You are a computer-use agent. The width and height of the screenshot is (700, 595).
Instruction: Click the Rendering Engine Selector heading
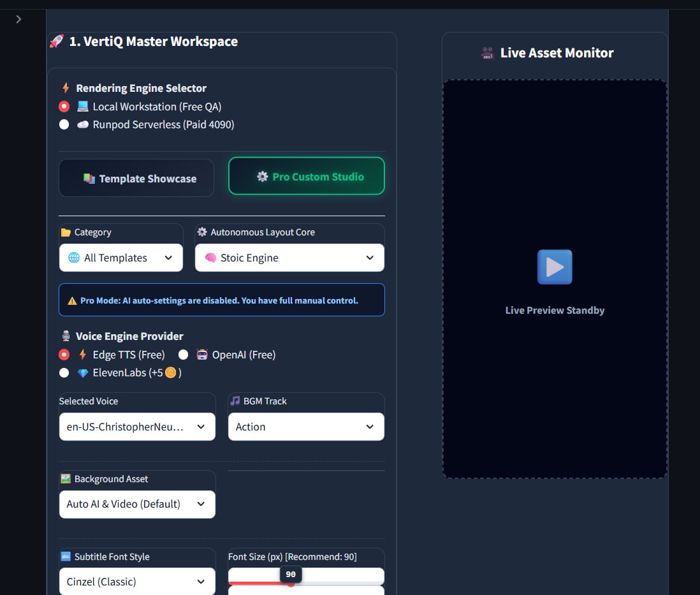coord(141,88)
